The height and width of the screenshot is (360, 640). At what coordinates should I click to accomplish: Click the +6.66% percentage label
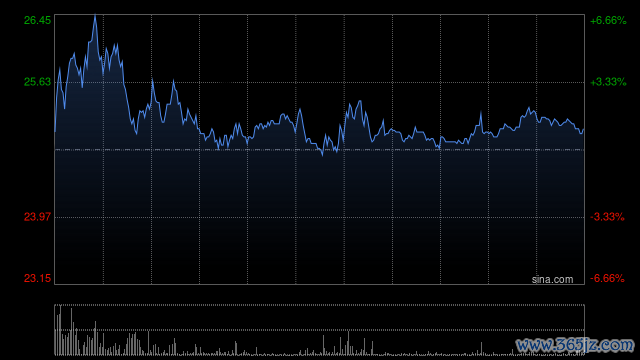tap(608, 20)
